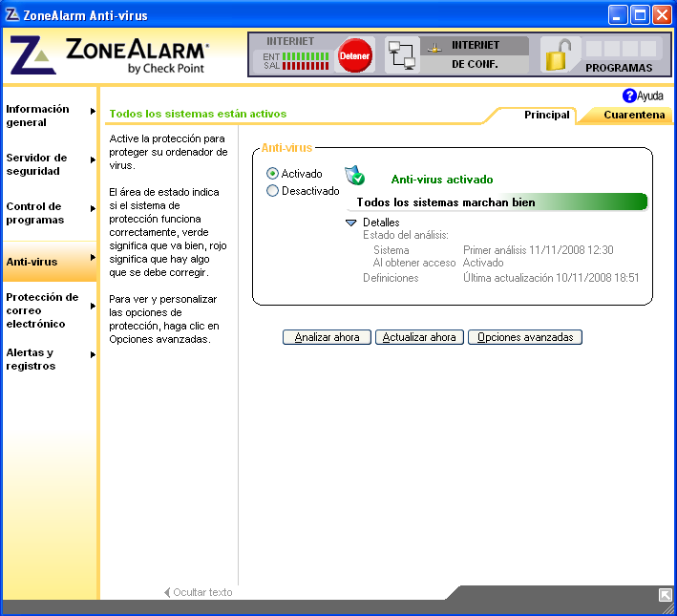Click the Ayuda help link text
Viewport: 677px width, 616px height.
pos(650,96)
